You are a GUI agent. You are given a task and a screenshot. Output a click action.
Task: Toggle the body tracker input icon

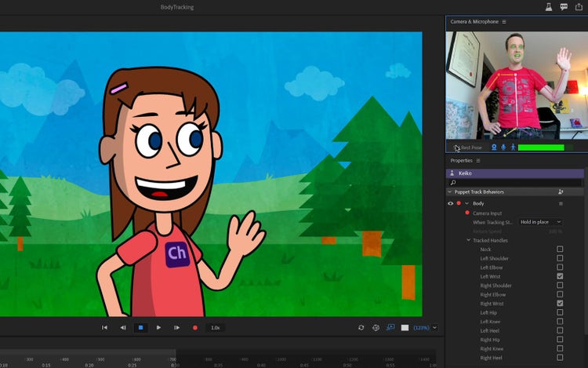click(513, 147)
